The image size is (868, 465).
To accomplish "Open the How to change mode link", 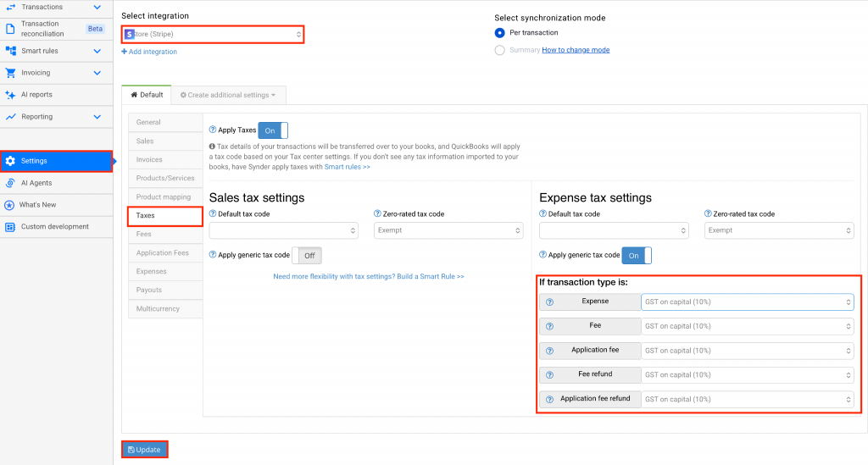I will 576,50.
